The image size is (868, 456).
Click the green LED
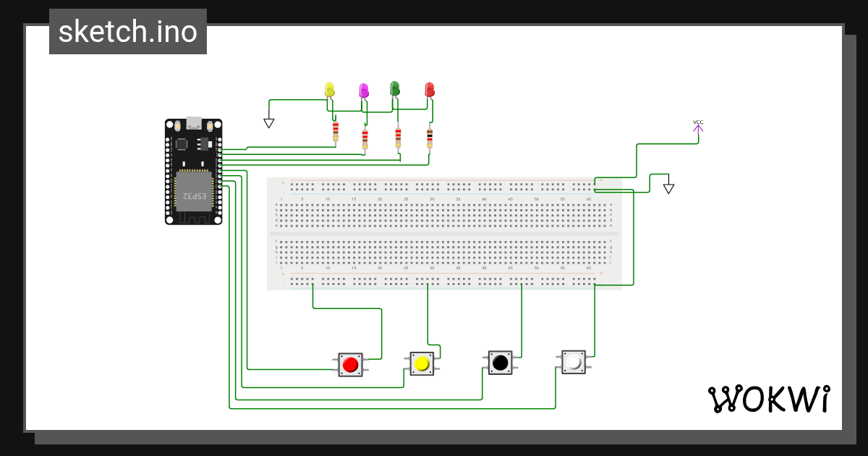[x=395, y=88]
